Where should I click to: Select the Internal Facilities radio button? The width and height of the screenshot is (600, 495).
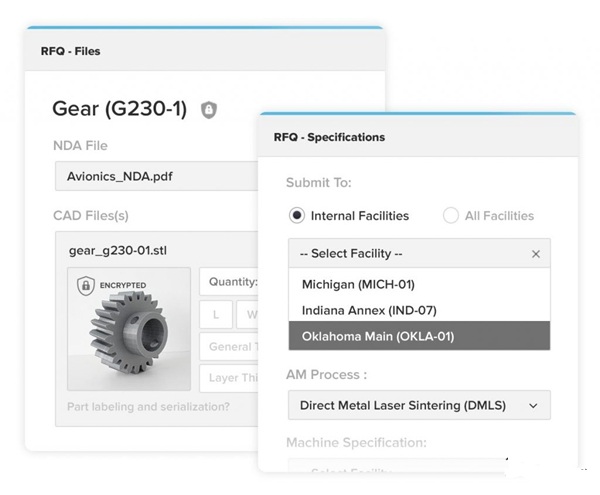click(x=297, y=215)
